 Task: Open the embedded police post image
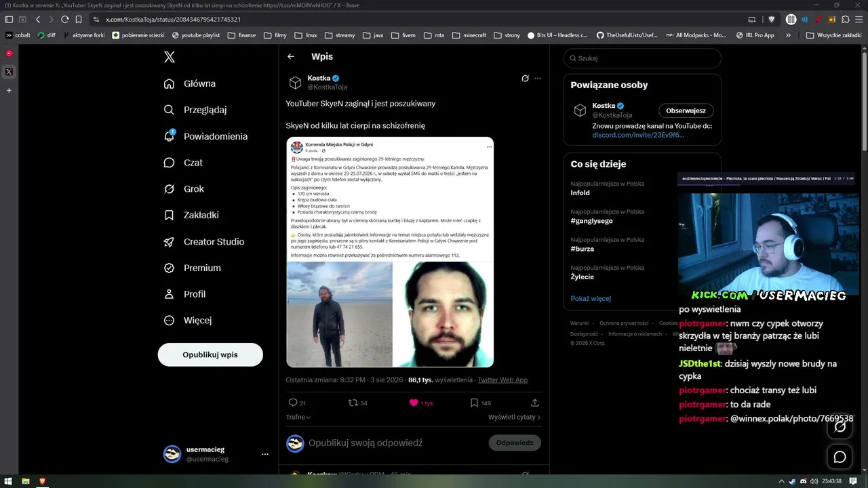coord(390,252)
